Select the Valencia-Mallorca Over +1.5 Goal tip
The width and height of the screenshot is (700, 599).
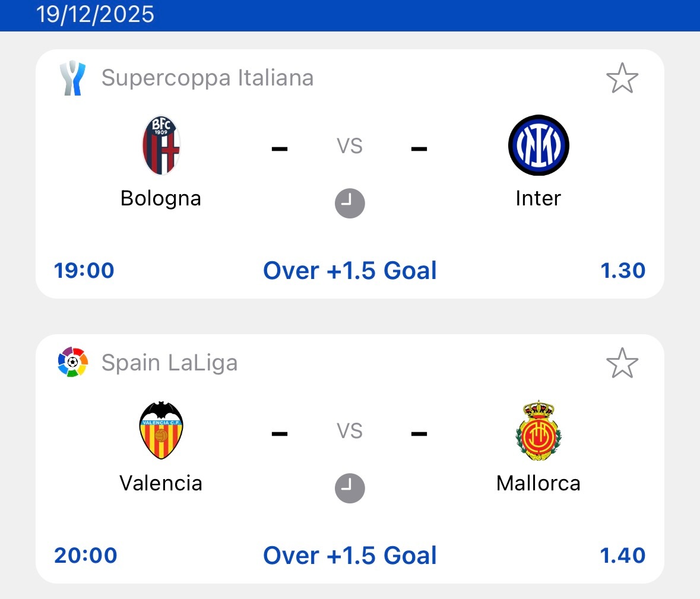(350, 556)
